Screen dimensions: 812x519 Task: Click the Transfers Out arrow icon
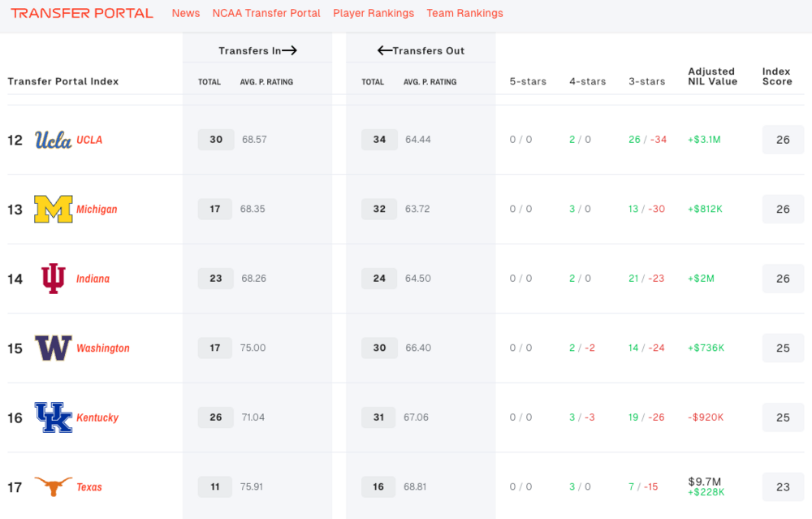coord(385,50)
